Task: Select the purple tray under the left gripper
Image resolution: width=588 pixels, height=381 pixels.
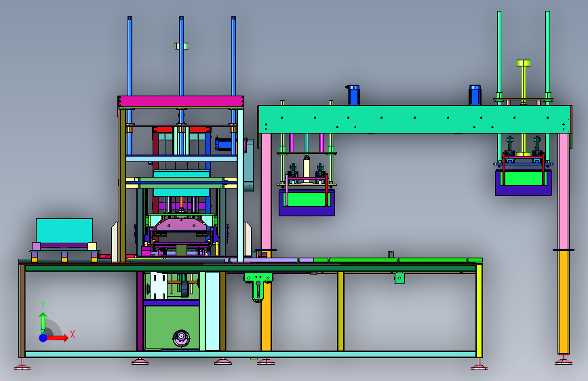Action: coord(307,211)
